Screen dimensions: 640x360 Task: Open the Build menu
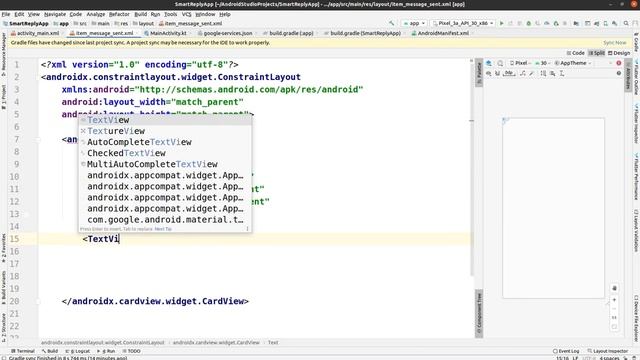coord(140,14)
